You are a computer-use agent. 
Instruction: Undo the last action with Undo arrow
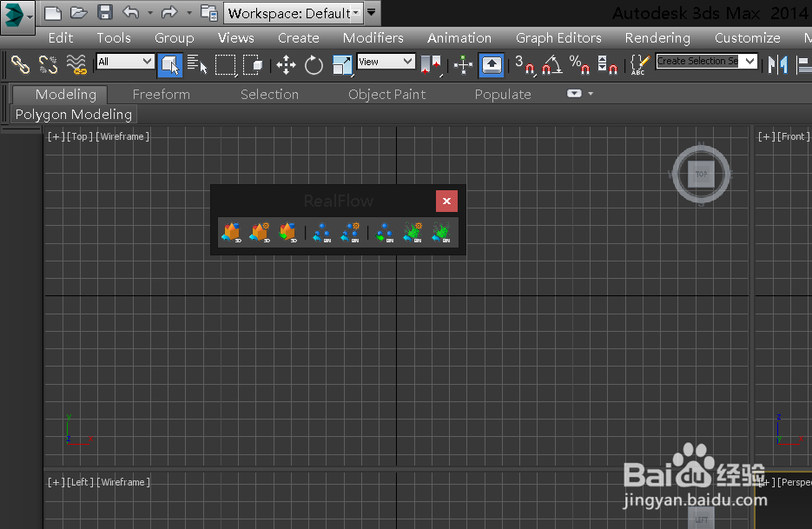[x=131, y=12]
